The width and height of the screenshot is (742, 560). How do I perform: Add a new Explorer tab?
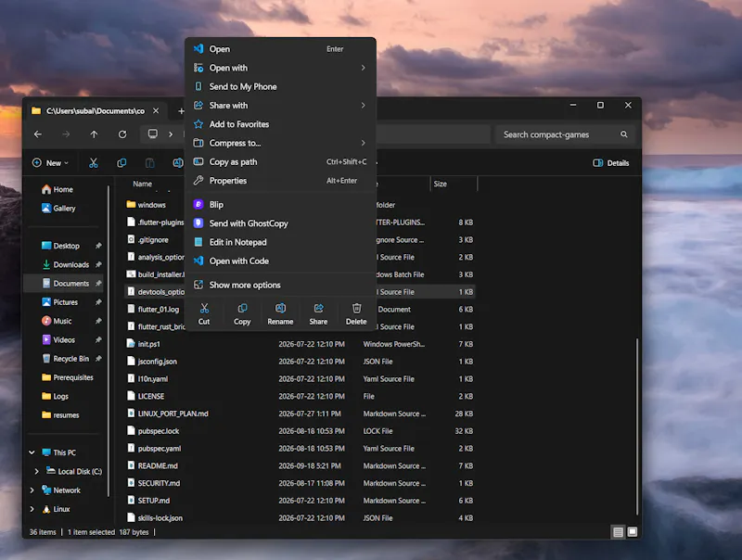coord(180,111)
